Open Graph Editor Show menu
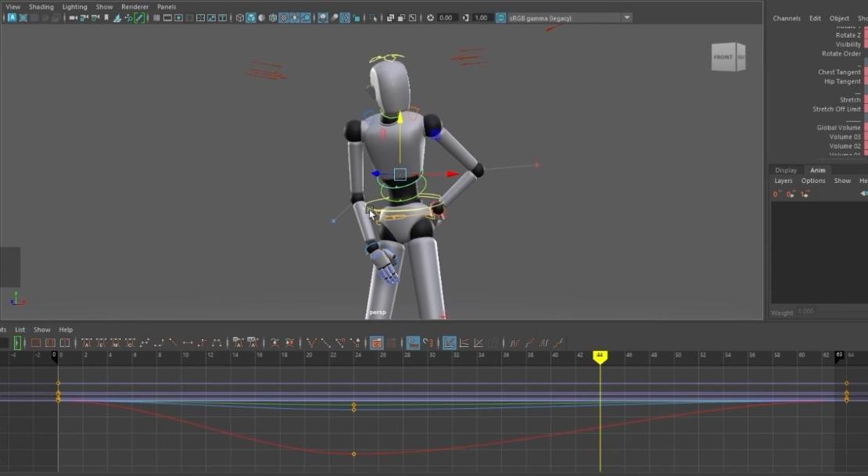The width and height of the screenshot is (868, 476). point(42,329)
